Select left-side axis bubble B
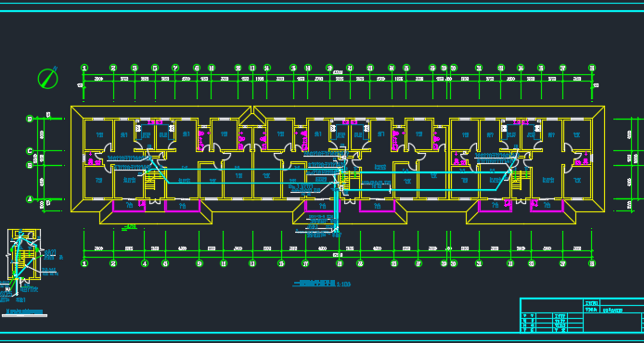 tap(30, 165)
